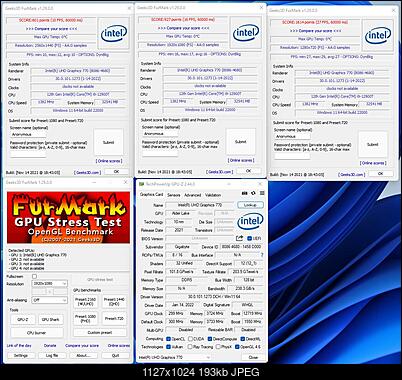The width and height of the screenshot is (402, 380).
Task: Click OK in 1280x720 score window
Action: 380,174
